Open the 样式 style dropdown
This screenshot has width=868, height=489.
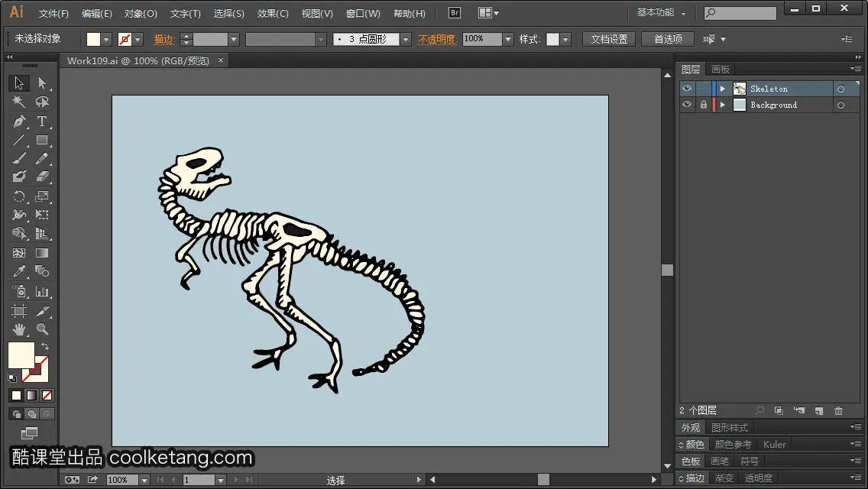[x=565, y=39]
